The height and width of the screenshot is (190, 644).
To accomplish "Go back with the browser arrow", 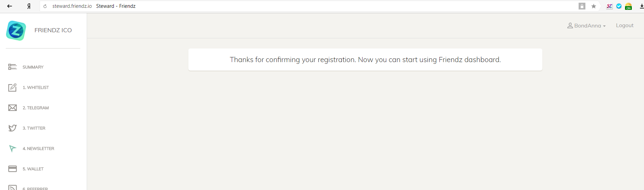I will pos(9,6).
